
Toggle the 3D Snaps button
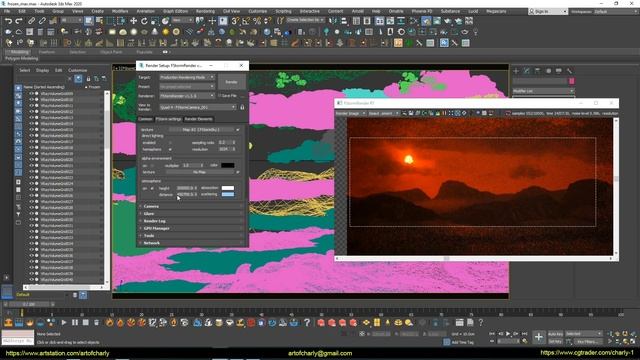(236, 20)
